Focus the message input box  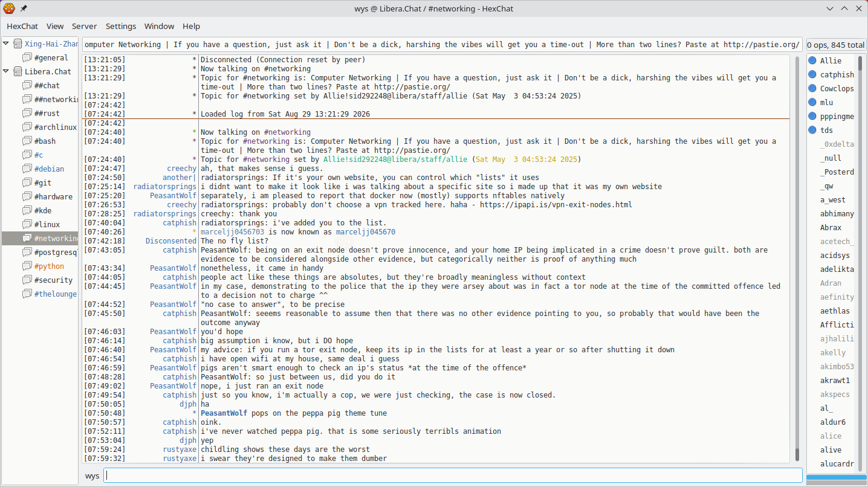click(453, 476)
